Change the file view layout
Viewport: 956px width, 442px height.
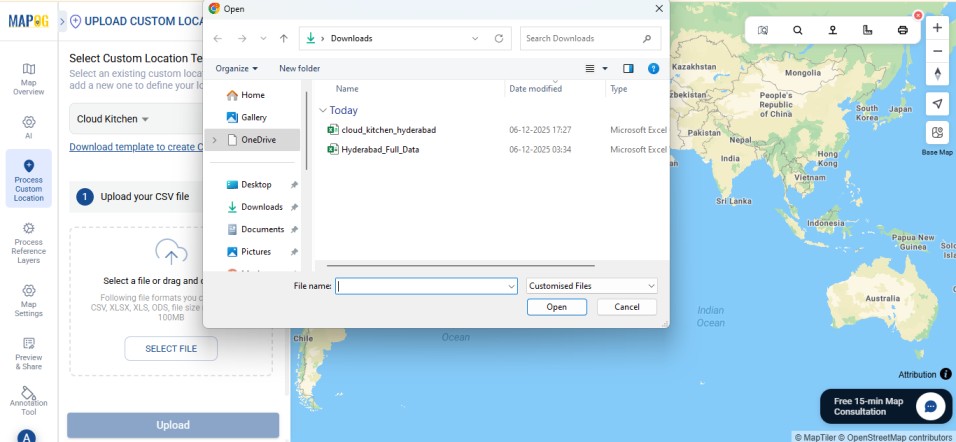coord(590,69)
